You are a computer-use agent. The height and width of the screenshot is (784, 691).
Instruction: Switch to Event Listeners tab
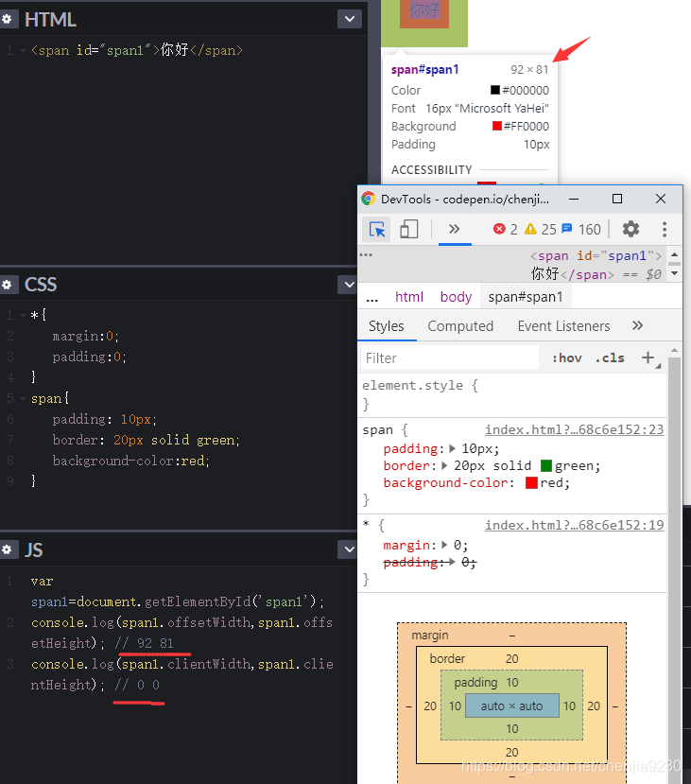click(563, 326)
